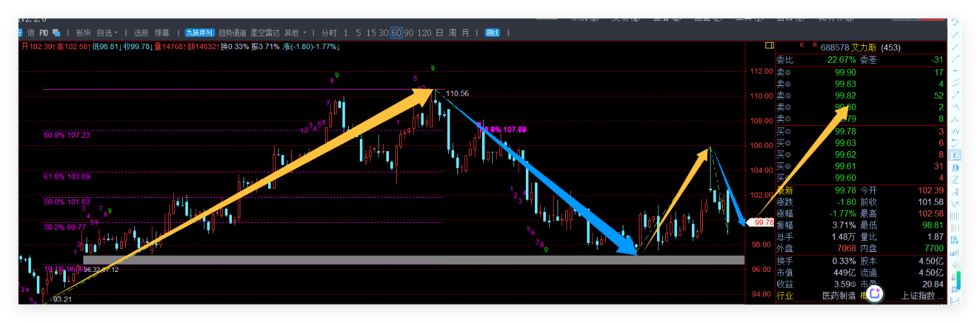This screenshot has height=323, width=980.
Task: Click the 外盘 7068 value
Action: 846,249
